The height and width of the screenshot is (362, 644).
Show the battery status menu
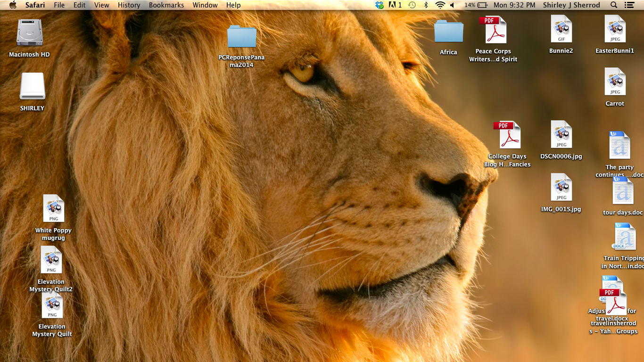pos(476,5)
